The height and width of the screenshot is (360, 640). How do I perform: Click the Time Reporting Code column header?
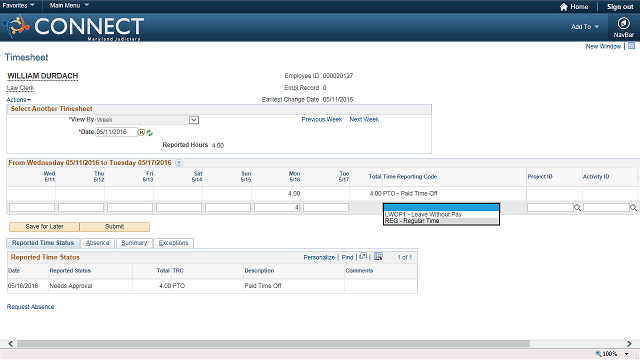pos(410,177)
